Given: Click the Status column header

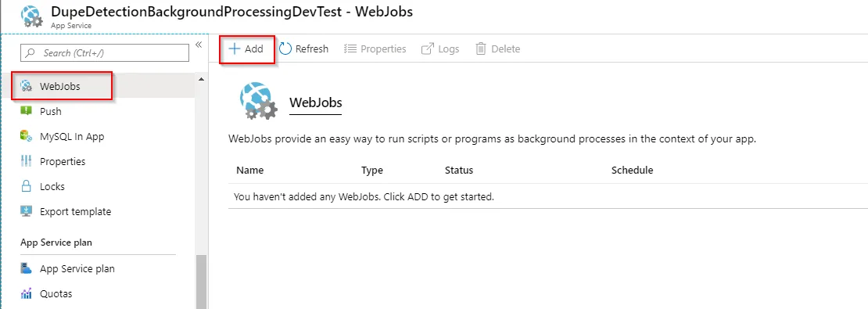Looking at the screenshot, I should 459,170.
